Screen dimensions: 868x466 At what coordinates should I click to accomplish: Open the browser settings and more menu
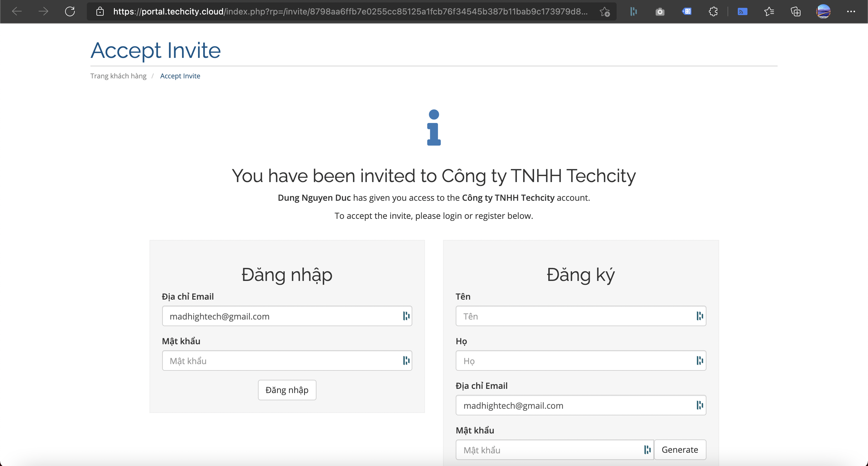click(x=851, y=11)
